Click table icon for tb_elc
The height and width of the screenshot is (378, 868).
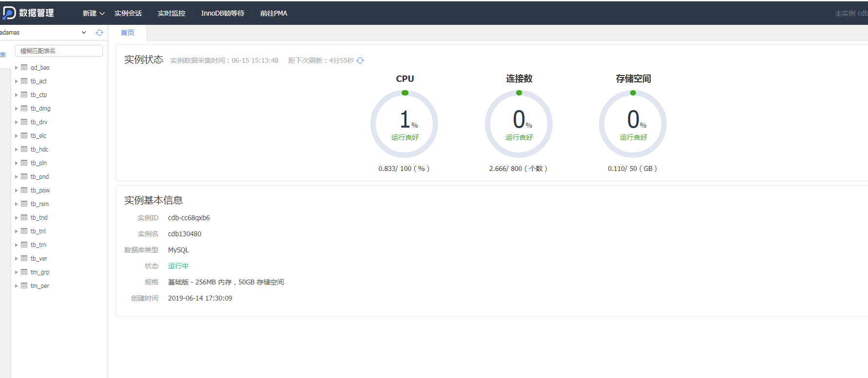(x=24, y=135)
